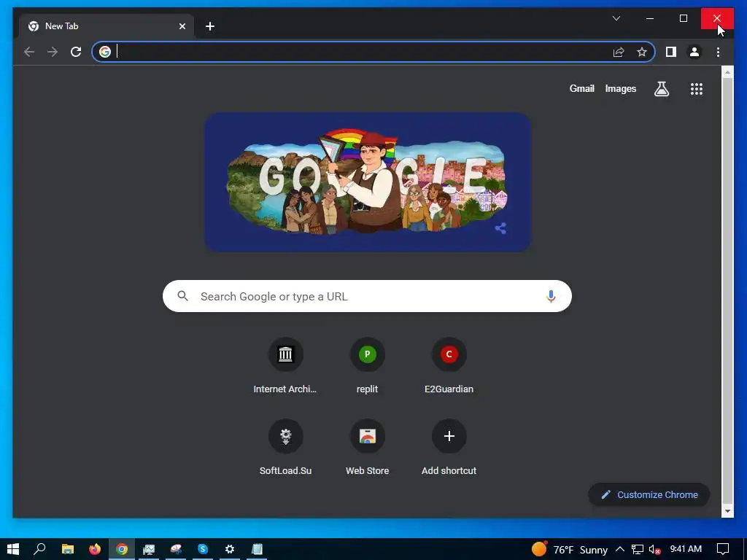Open the Chrome three-dot menu
Viewport: 747px width, 560px height.
[718, 52]
